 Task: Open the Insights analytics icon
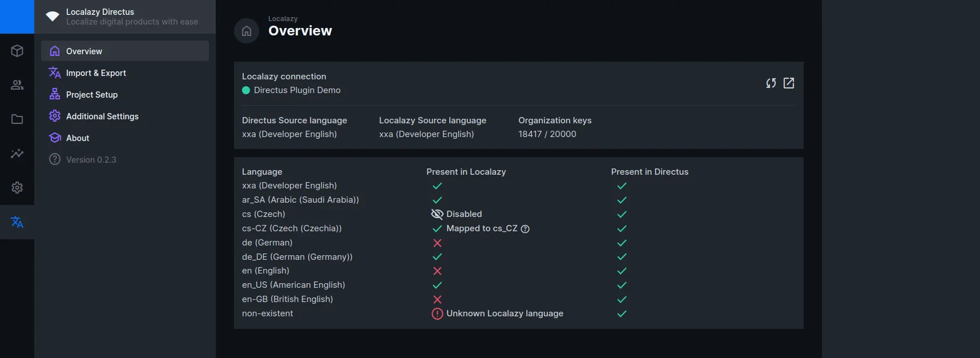click(17, 154)
